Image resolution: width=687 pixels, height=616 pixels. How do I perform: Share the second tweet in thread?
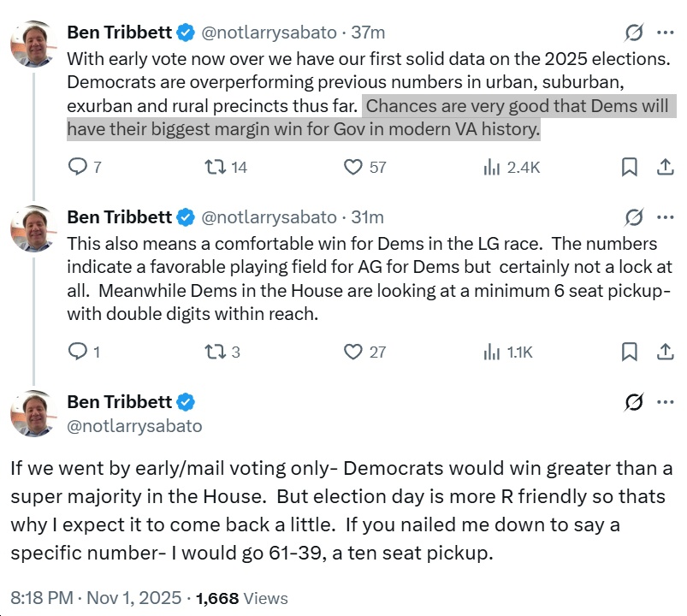pyautogui.click(x=665, y=352)
